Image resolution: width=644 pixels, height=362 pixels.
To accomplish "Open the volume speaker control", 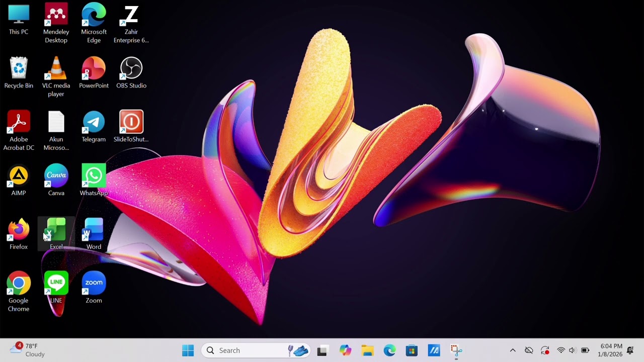I will coord(572,350).
